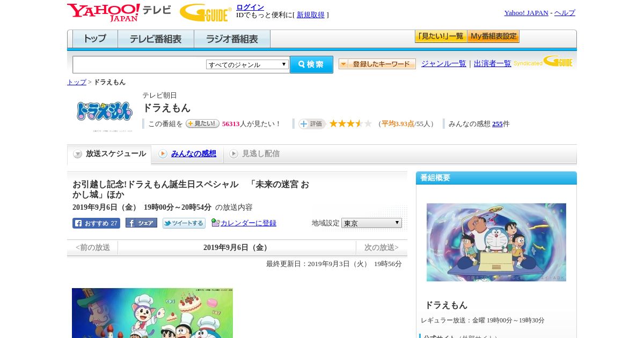
Task: Open the 255 reviews count link
Action: 497,124
